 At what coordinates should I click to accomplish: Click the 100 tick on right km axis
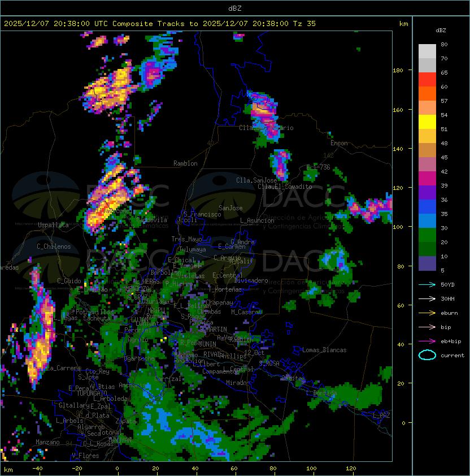tap(398, 227)
